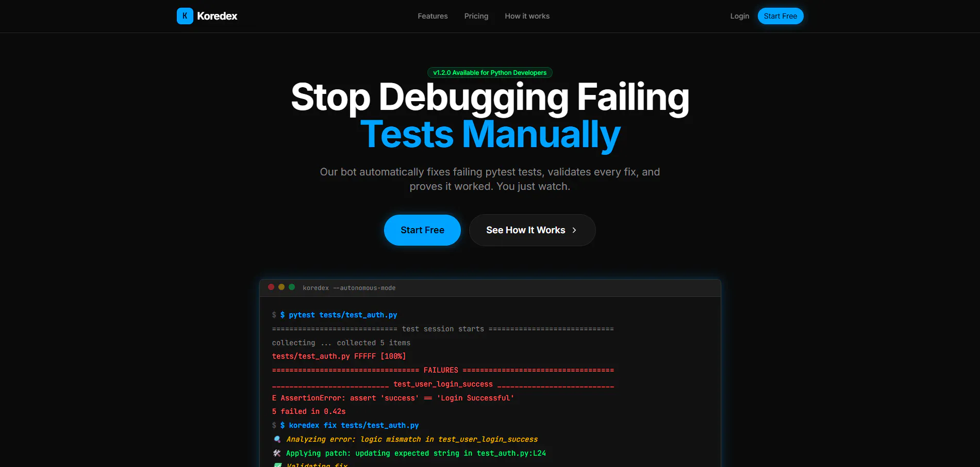Click the Koredex K logo icon
This screenshot has height=467, width=980.
[185, 16]
